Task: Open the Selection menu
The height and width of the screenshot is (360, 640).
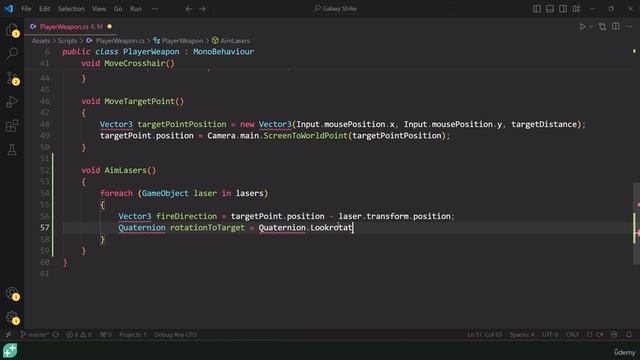Action: coord(71,9)
